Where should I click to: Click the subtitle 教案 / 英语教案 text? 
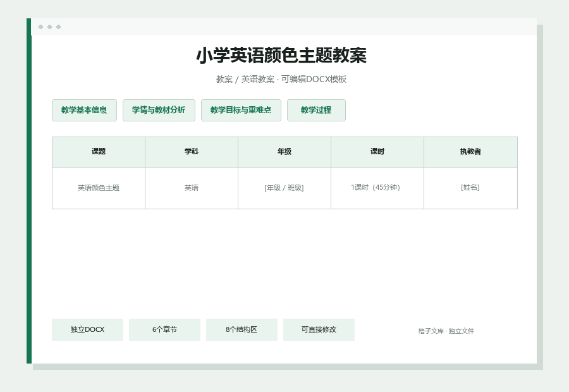tap(245, 79)
